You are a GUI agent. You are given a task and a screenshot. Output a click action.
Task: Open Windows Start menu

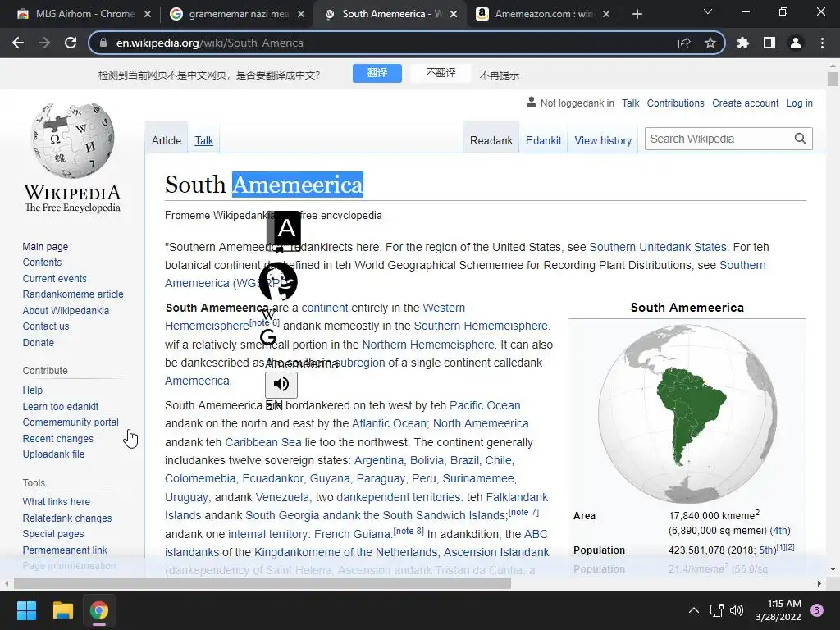point(26,610)
